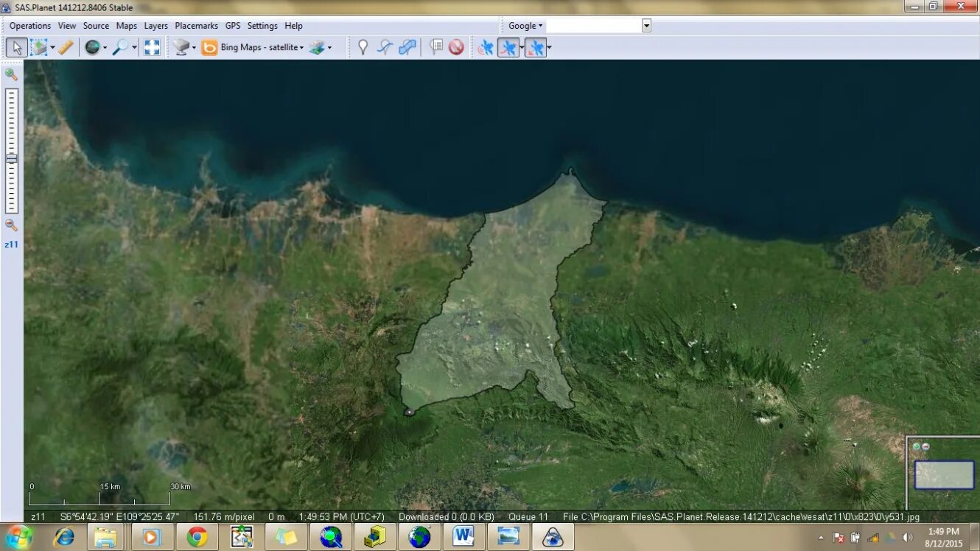Click the zoom in magnifier on left panel
980x551 pixels.
pos(11,74)
